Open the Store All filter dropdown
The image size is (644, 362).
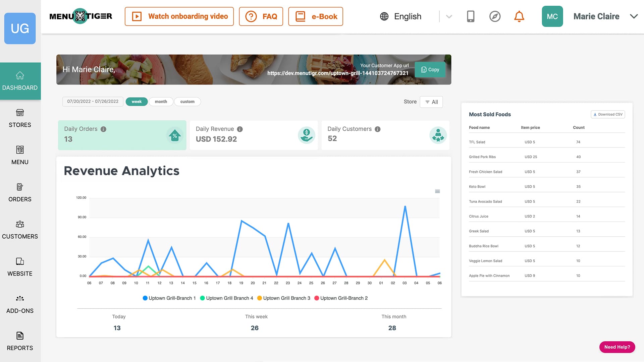coord(431,102)
